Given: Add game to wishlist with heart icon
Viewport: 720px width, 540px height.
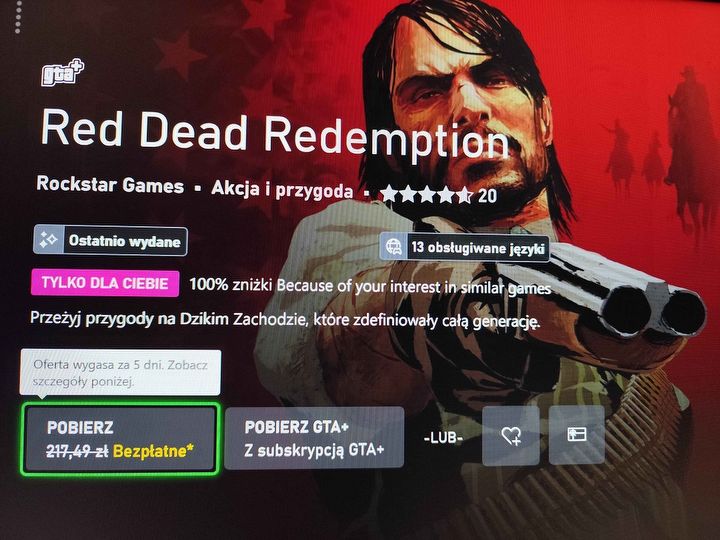Looking at the screenshot, I should click(511, 435).
